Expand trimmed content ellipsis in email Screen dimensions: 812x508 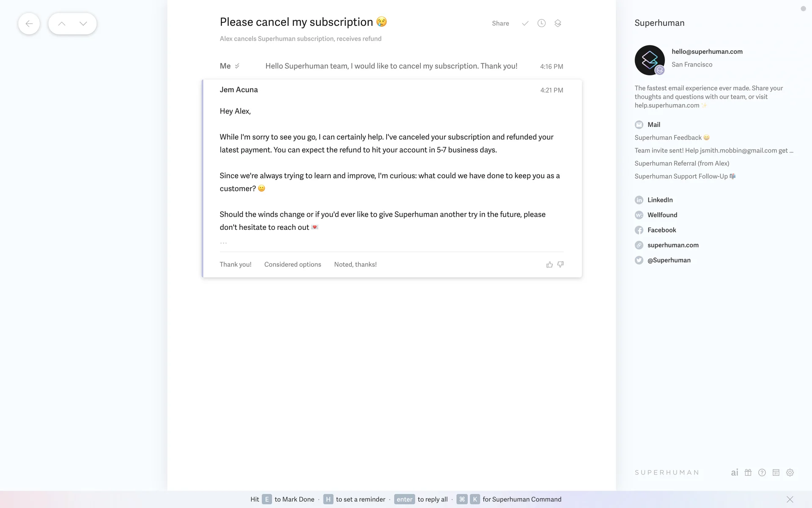pos(223,243)
